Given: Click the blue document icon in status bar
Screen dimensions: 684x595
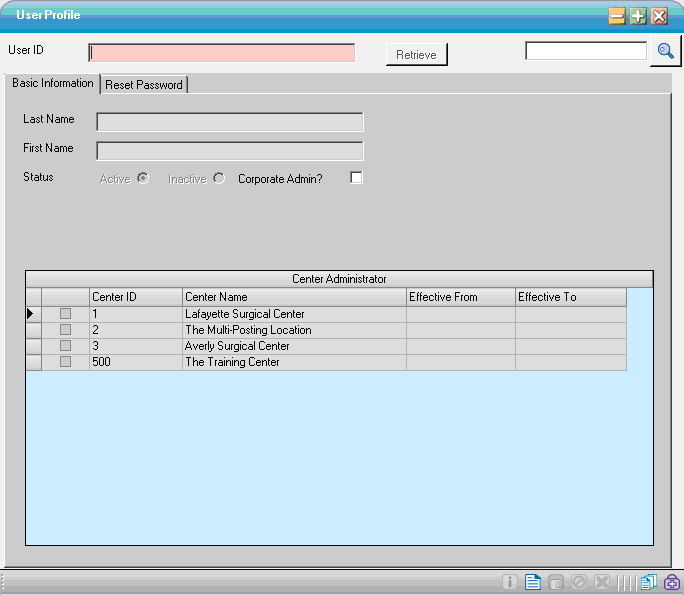Looking at the screenshot, I should 533,582.
